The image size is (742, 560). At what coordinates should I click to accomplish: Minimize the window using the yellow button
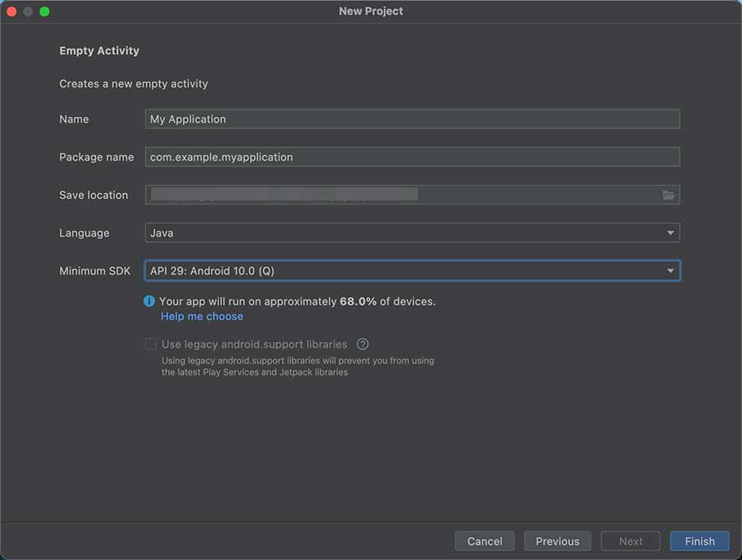[28, 12]
